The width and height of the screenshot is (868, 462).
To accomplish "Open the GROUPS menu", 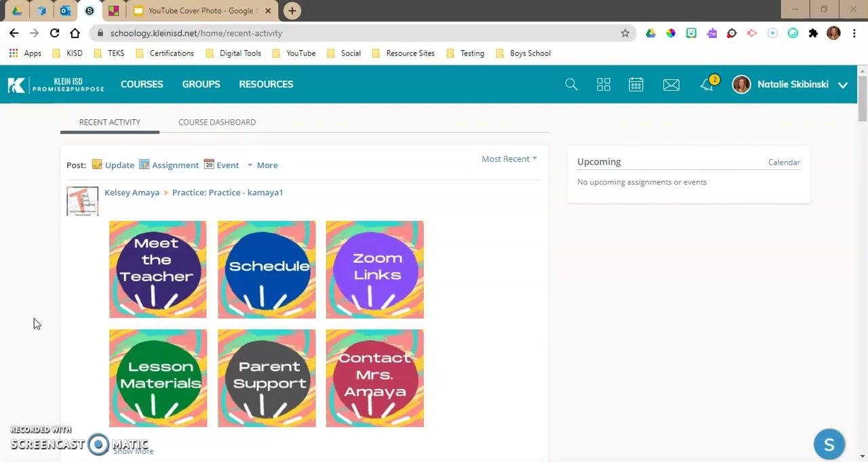I will pyautogui.click(x=201, y=84).
